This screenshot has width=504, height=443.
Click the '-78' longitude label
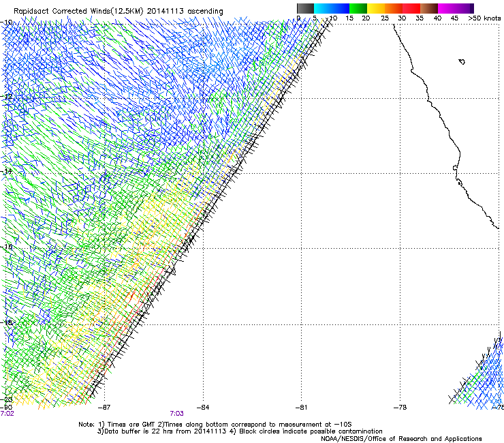(400, 408)
